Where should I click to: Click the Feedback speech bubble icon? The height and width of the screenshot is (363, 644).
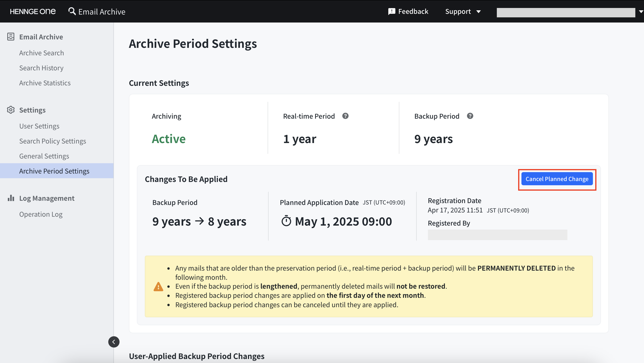click(392, 11)
